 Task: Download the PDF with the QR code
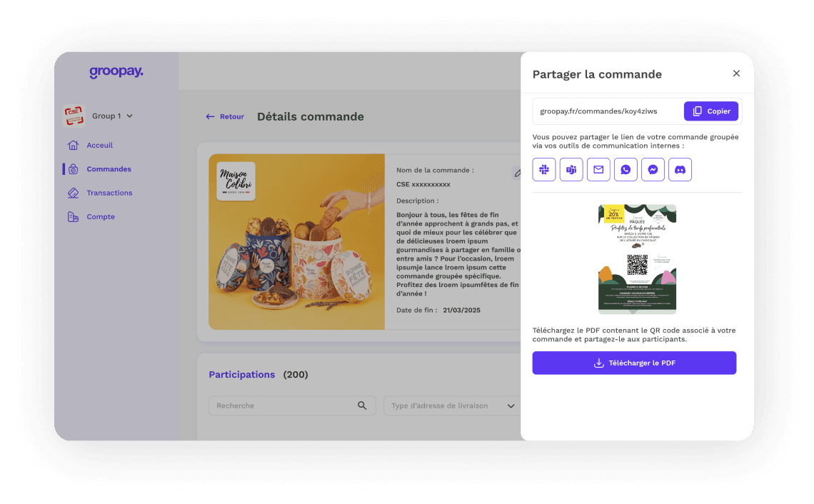pos(634,363)
